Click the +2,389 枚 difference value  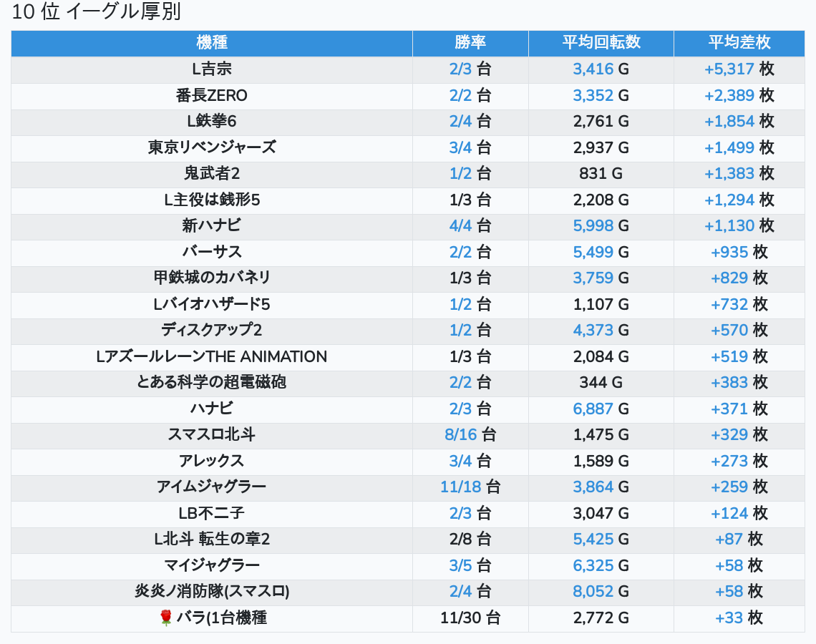(739, 95)
